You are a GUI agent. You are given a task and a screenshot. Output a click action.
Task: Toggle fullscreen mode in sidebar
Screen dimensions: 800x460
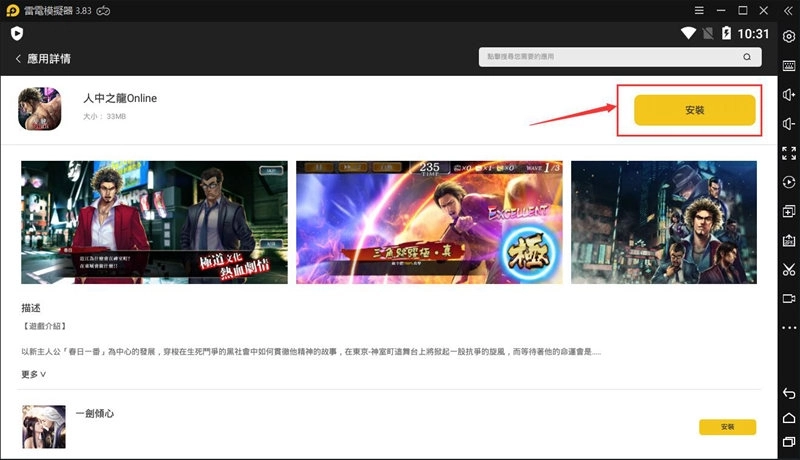coord(789,153)
